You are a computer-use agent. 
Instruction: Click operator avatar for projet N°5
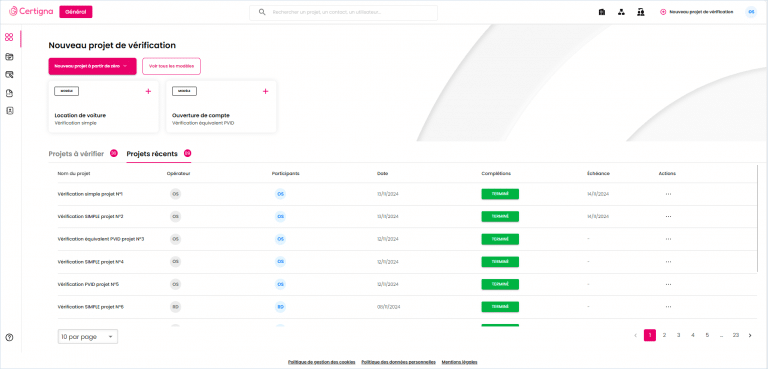point(175,284)
